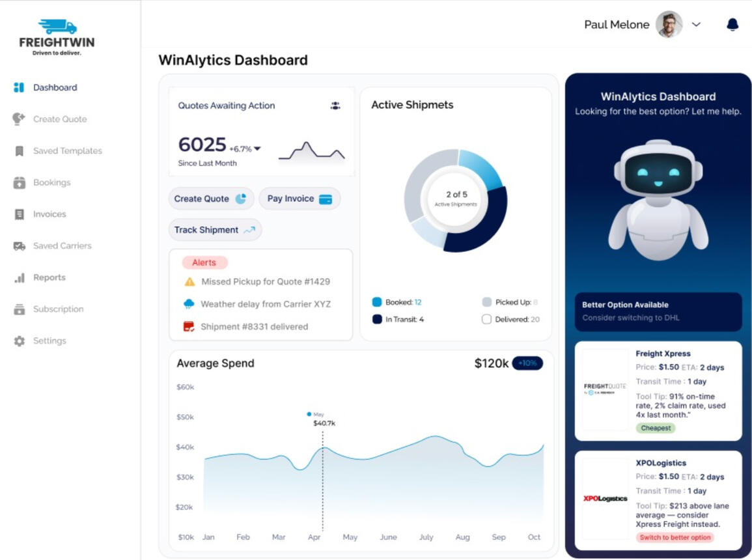Click the Bookings sidebar icon
The height and width of the screenshot is (560, 752).
[19, 183]
